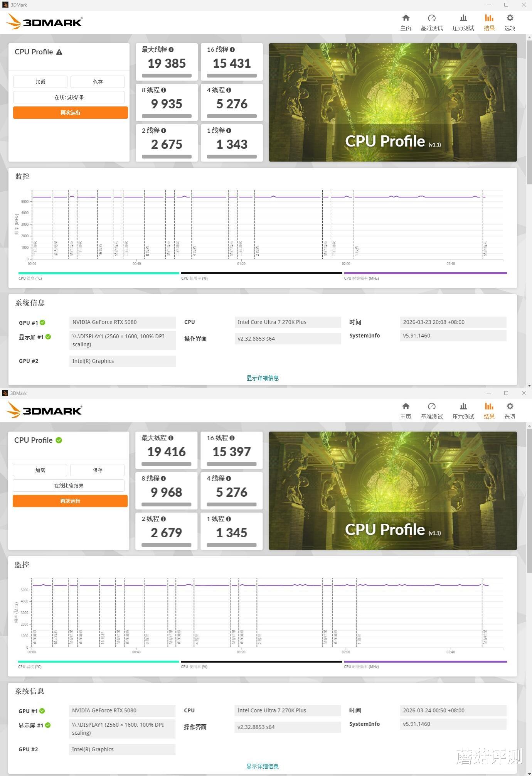Click the 16 线程 info icon above score 15 431
Screen dimensions: 532x776
coord(232,49)
